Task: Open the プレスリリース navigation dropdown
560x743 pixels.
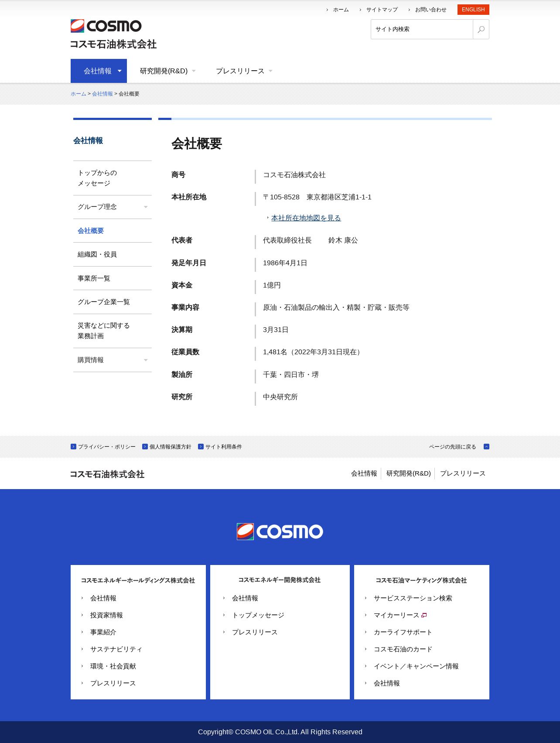Action: [x=244, y=71]
